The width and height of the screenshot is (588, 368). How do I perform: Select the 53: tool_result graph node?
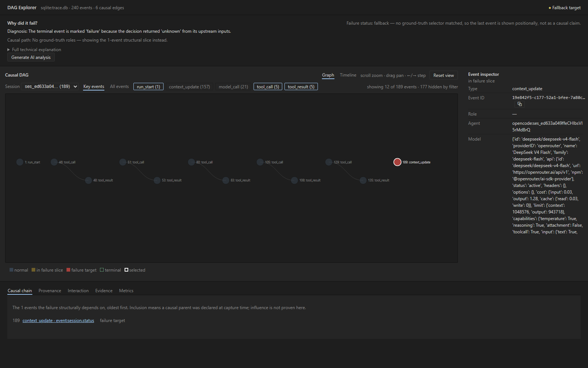(157, 180)
